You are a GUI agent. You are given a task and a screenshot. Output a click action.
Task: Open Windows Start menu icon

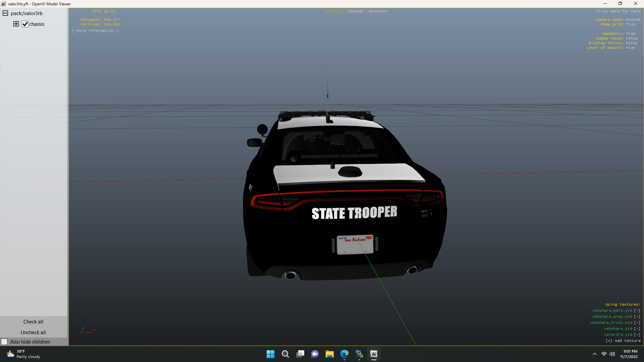coord(270,354)
